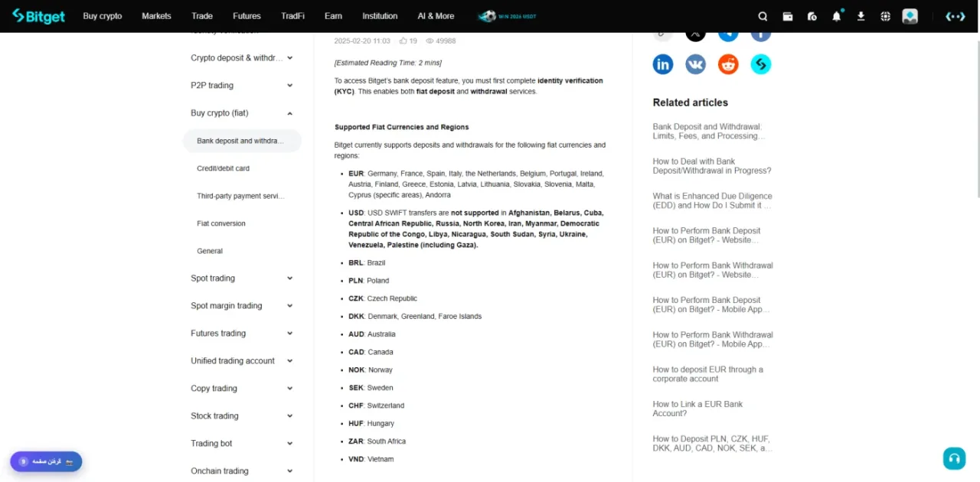Open the TradFi menu

coord(292,16)
